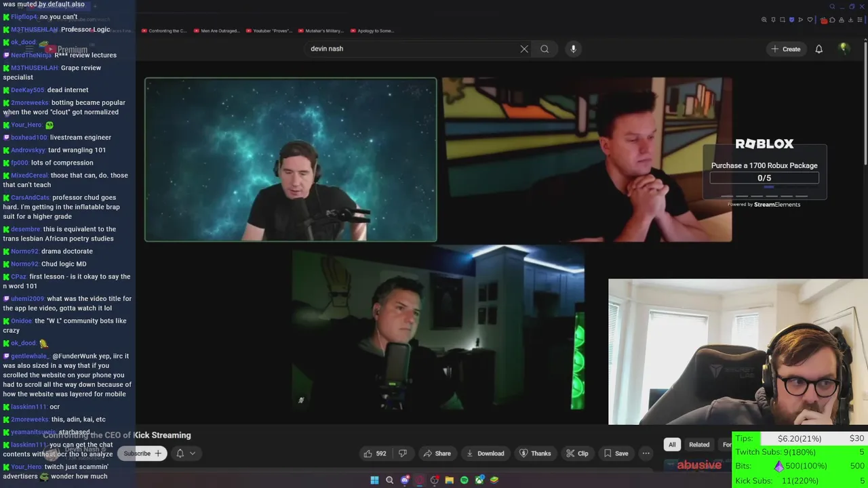The image size is (868, 488).
Task: Open YouTube notifications bell
Action: [x=818, y=49]
